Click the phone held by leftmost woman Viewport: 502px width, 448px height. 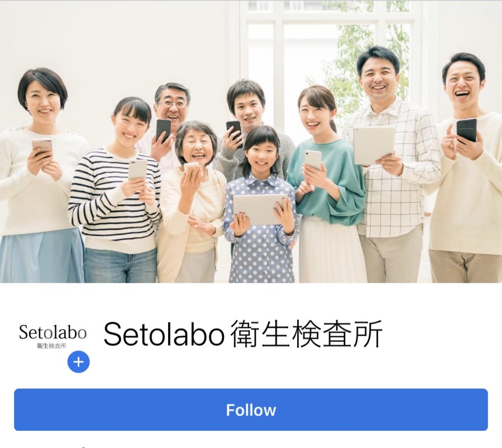point(42,147)
